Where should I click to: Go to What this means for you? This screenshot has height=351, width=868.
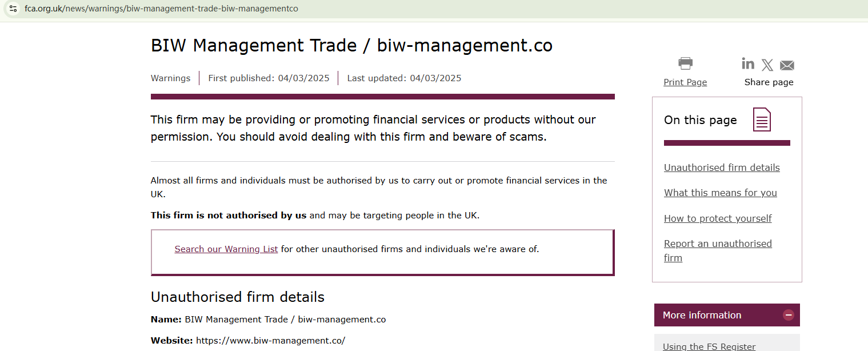tap(720, 193)
